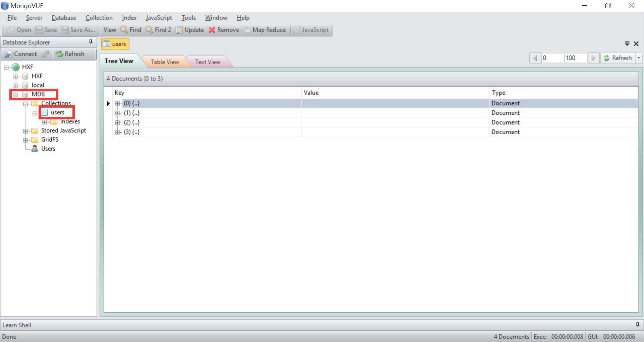
Task: Click the Map Reduce button
Action: tap(265, 30)
